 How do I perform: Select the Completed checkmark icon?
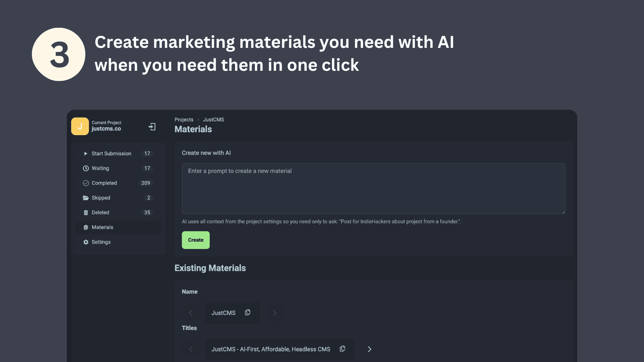click(x=86, y=183)
